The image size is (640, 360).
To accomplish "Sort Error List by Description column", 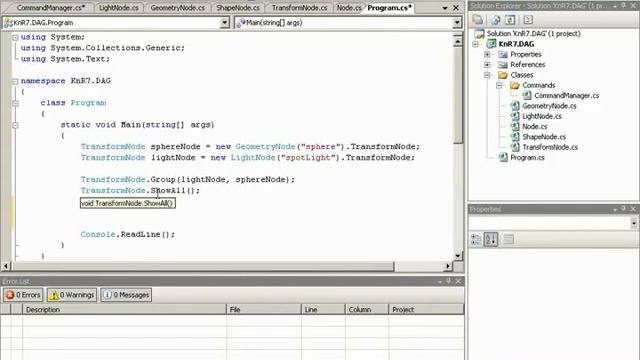I will point(124,309).
